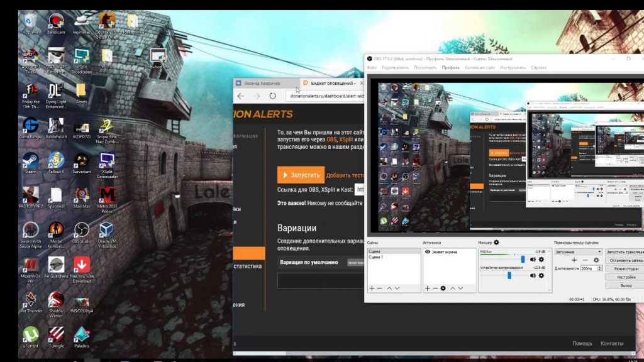Select the OBS Studio desktop shortcut
Viewport: 644px width, 362px height.
coord(81,233)
